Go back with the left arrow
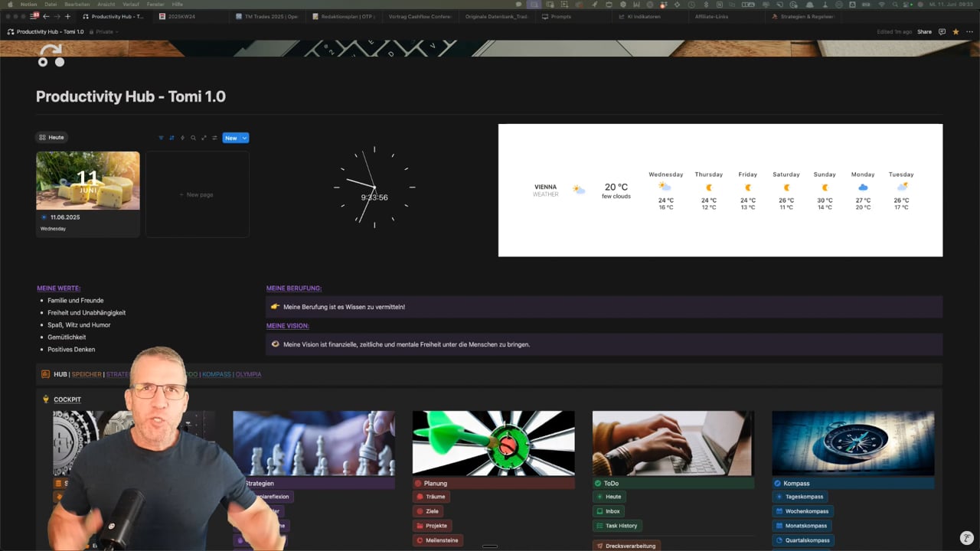The width and height of the screenshot is (980, 551). coord(46,16)
